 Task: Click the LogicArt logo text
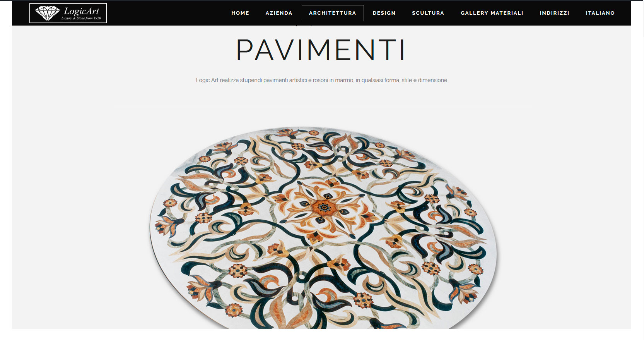point(82,11)
